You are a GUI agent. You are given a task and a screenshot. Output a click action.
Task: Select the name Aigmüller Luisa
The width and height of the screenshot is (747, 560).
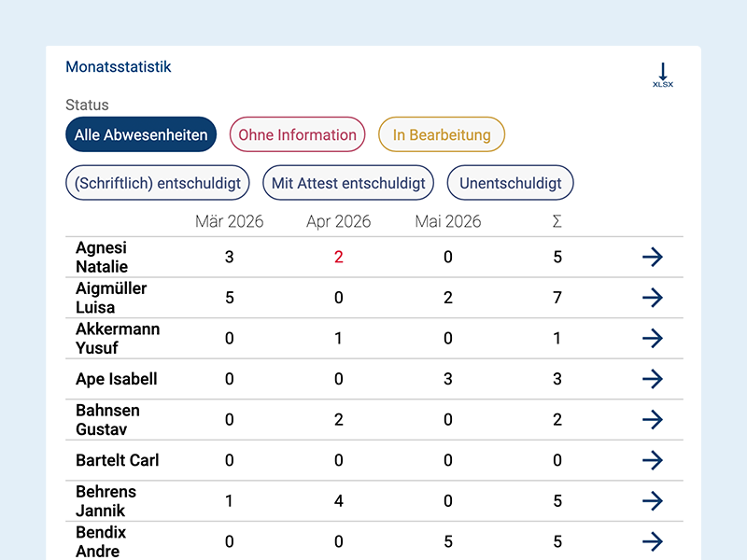pyautogui.click(x=111, y=298)
